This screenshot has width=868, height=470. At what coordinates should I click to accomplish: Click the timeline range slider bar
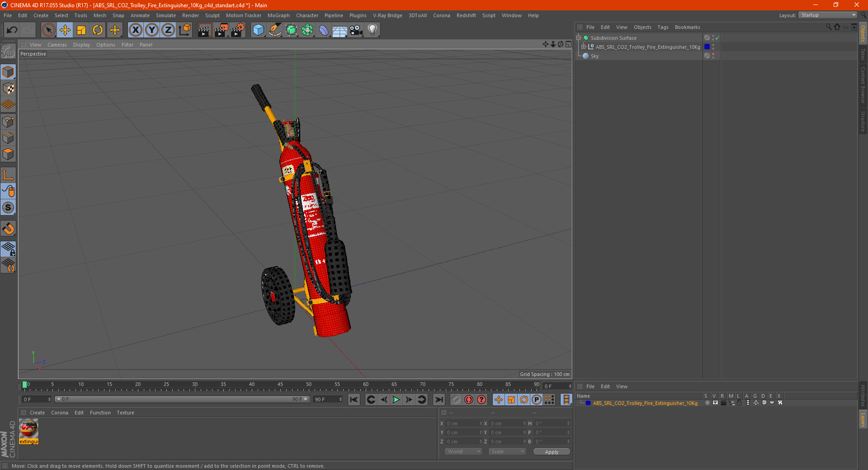[182, 399]
